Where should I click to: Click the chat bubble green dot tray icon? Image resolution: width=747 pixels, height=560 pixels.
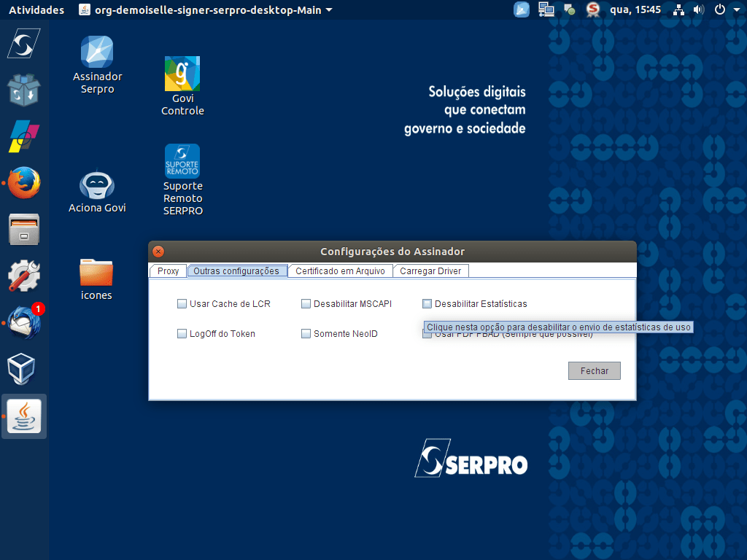(569, 9)
